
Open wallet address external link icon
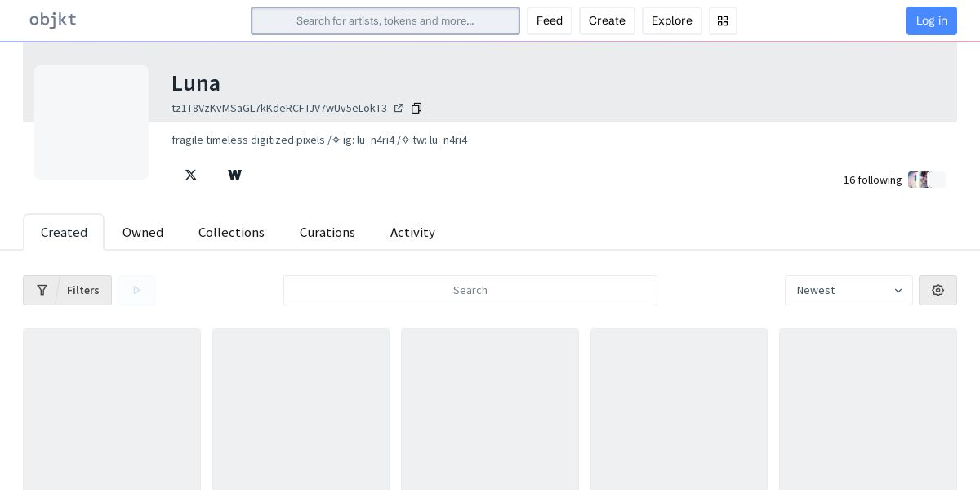click(399, 109)
